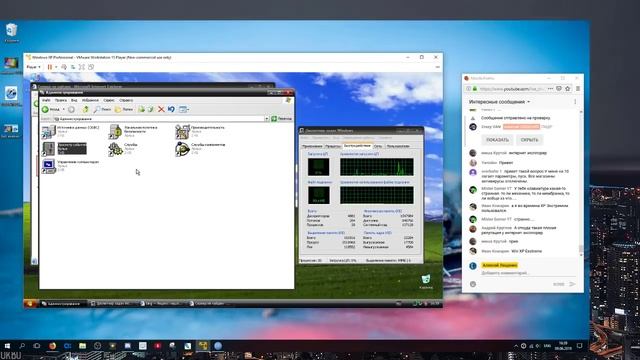Expand the address bar dropdown in Administrative Tools

tap(266, 119)
